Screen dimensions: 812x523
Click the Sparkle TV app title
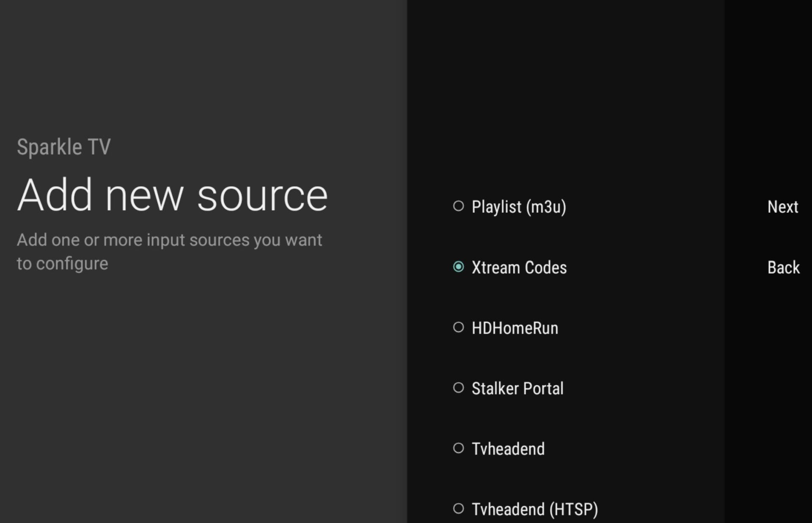(x=63, y=147)
